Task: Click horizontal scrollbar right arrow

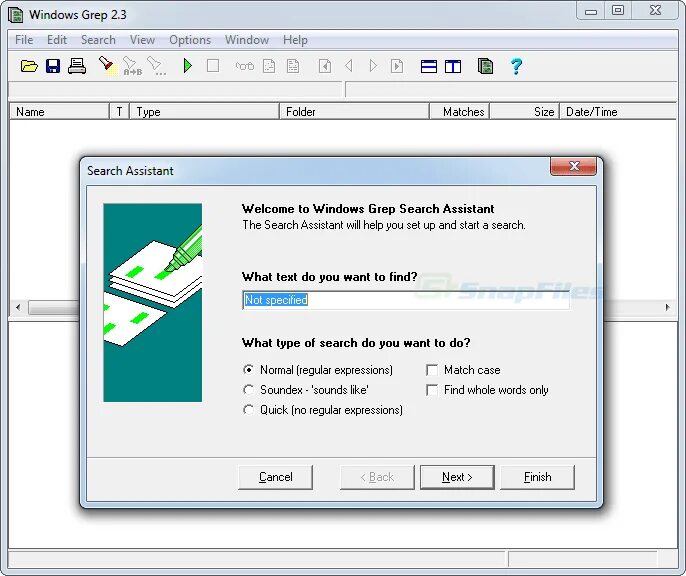Action: point(668,307)
